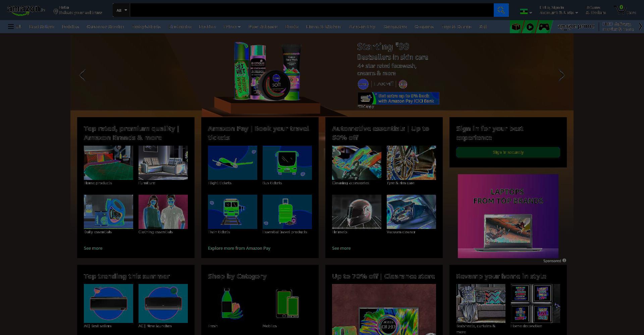
Task: Open Home & Kitchen in nav bar
Action: click(323, 27)
